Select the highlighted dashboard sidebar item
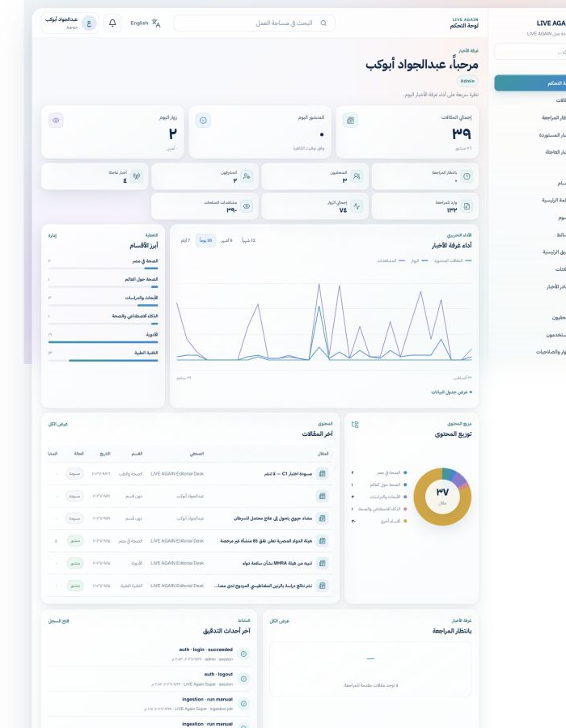The height and width of the screenshot is (728, 566). tap(530, 83)
